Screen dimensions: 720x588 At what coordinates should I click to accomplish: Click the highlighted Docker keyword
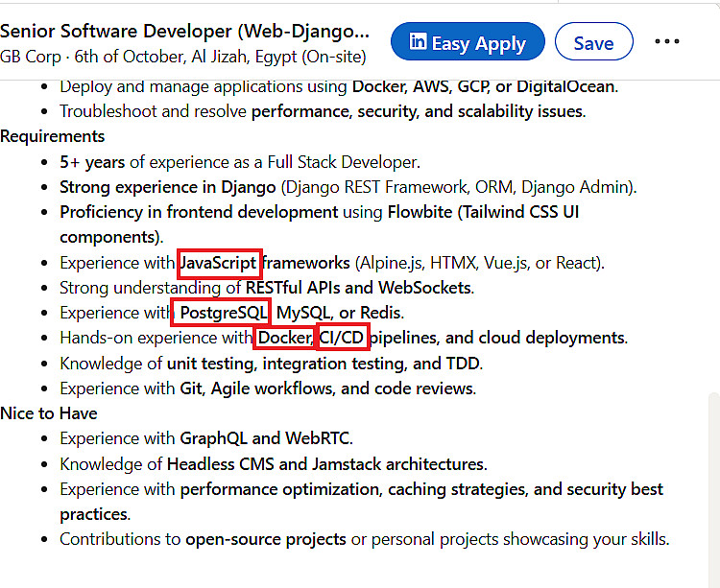pos(285,338)
